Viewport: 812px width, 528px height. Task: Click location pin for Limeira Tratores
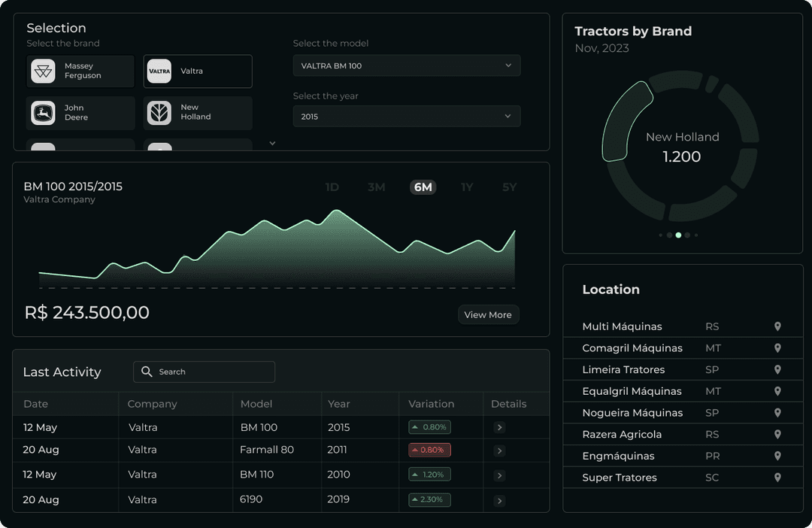click(x=777, y=370)
